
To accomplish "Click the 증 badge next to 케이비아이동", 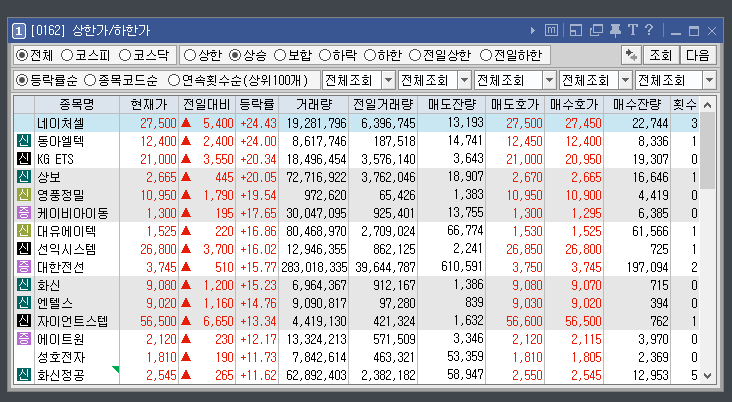I will coord(24,213).
